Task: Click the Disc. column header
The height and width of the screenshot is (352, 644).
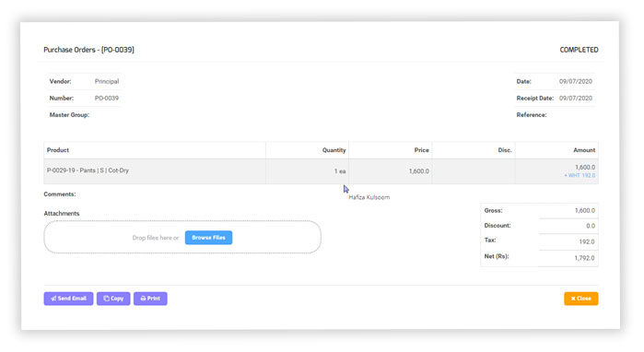Action: tap(505, 150)
